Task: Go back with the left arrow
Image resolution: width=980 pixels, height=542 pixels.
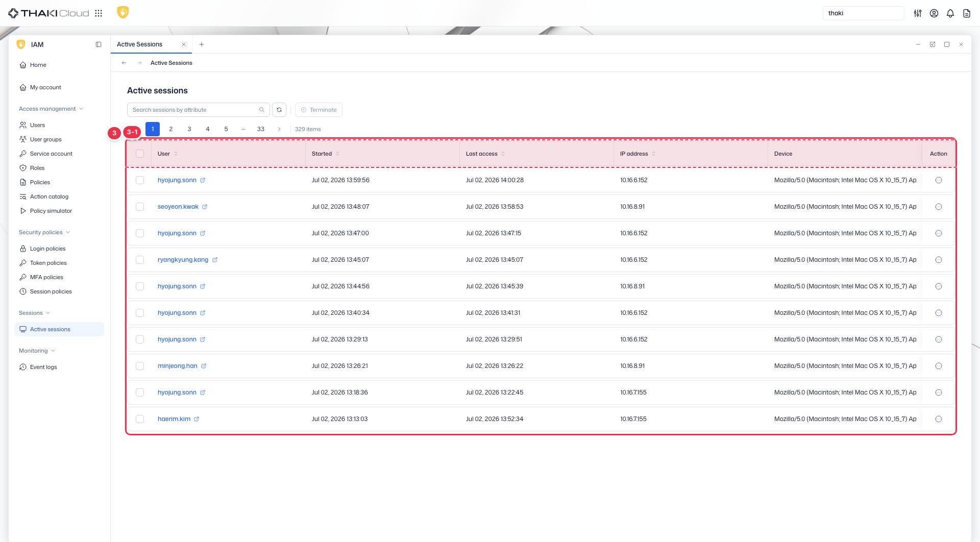Action: pos(124,63)
